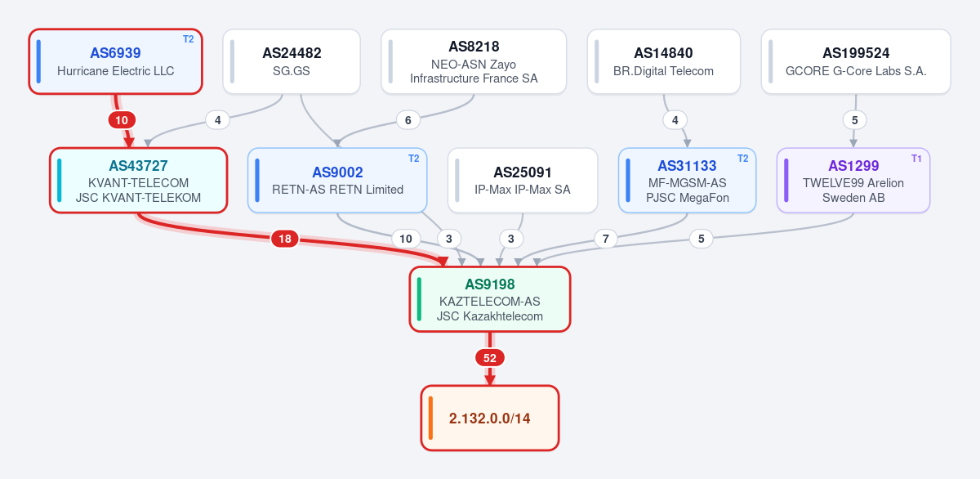980x479 pixels.
Task: Select the AS6939 Hurricane Electric node
Action: [x=115, y=61]
